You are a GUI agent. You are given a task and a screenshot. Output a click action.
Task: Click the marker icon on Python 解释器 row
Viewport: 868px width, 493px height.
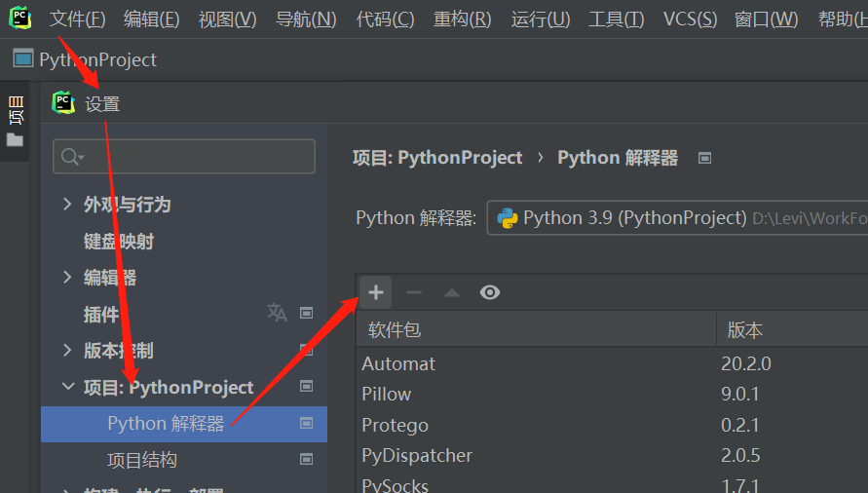click(306, 423)
